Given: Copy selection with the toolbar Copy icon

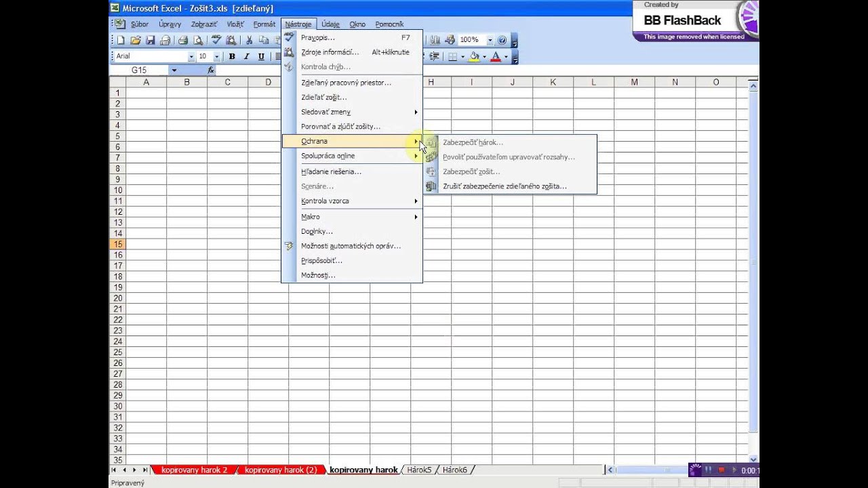Looking at the screenshot, I should point(264,40).
